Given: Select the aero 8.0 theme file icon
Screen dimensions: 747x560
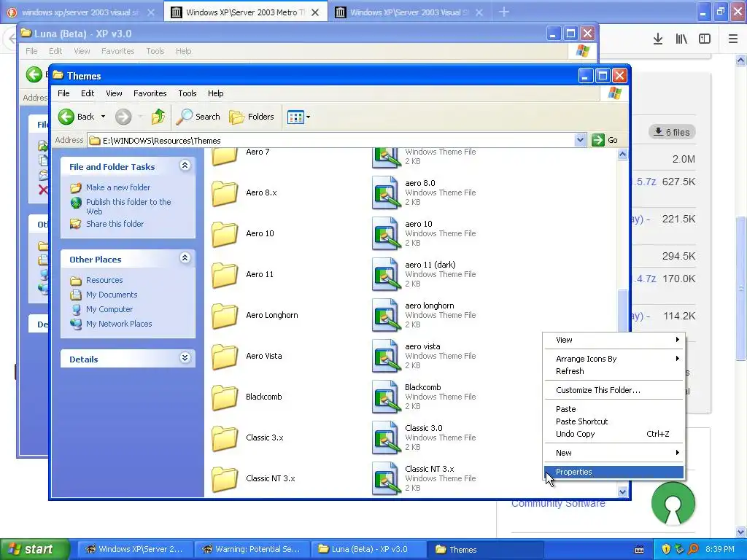Looking at the screenshot, I should point(386,192).
